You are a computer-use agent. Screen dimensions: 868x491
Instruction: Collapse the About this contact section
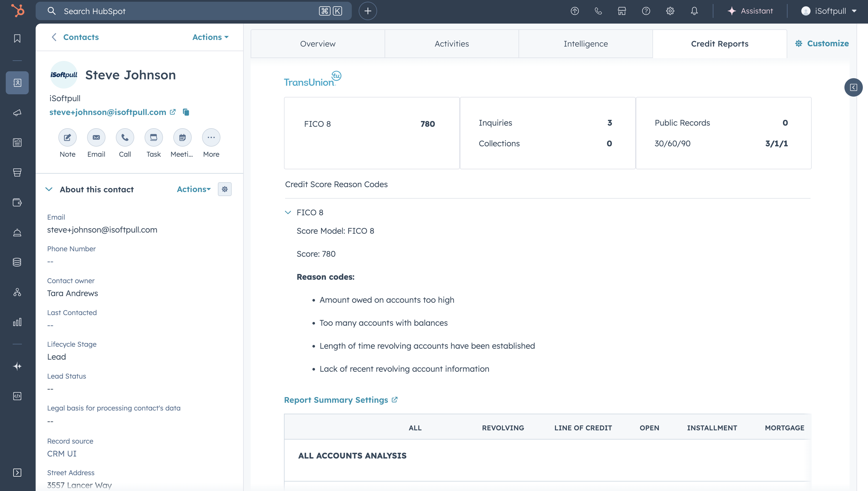point(49,189)
